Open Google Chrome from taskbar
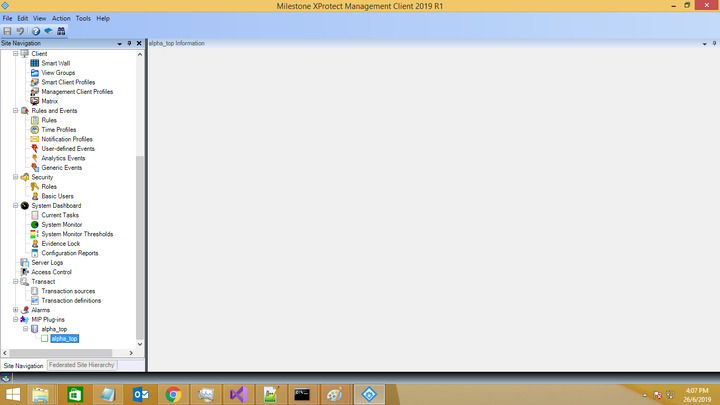The image size is (720, 405). click(173, 394)
